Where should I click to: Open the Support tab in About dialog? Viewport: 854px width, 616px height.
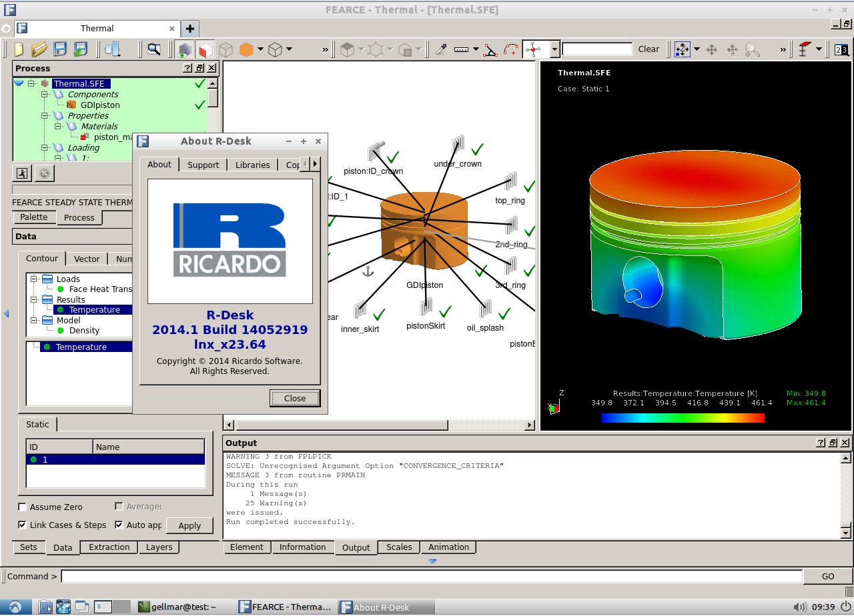click(203, 165)
